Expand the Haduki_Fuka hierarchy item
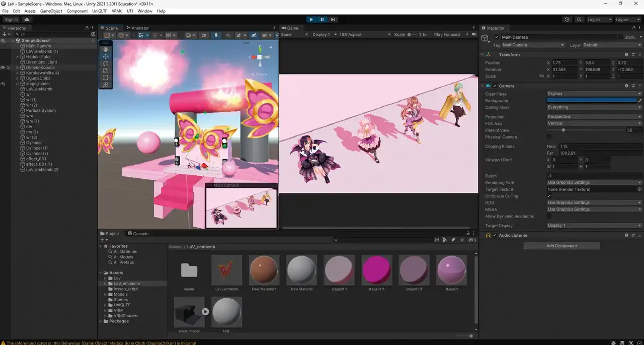Screen dimensions: 644x345 pyautogui.click(x=18, y=57)
